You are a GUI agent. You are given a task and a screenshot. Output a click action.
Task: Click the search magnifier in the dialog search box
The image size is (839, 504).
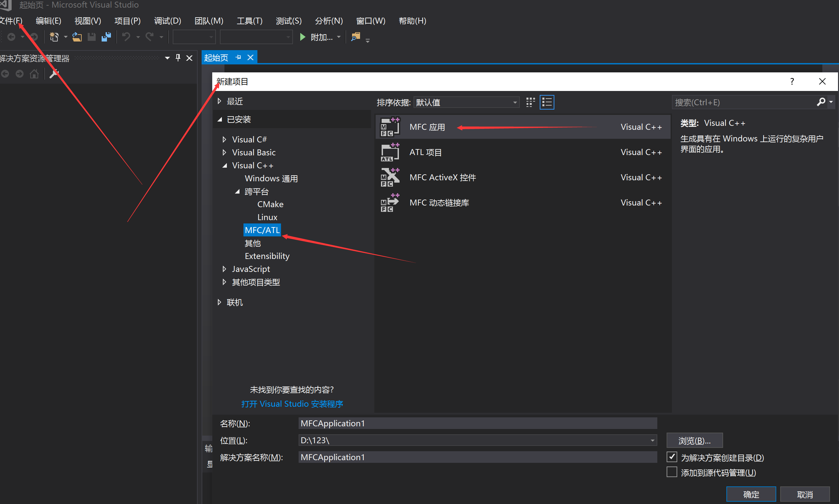[x=821, y=102]
